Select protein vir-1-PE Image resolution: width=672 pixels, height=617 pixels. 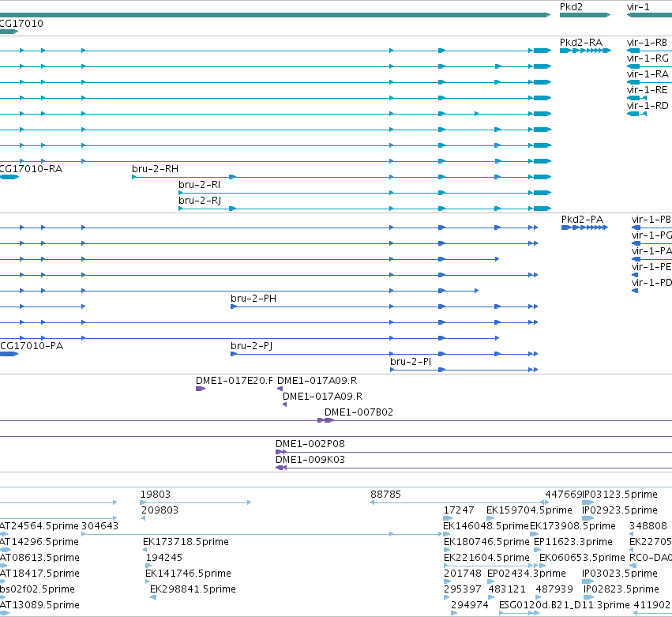point(651,268)
